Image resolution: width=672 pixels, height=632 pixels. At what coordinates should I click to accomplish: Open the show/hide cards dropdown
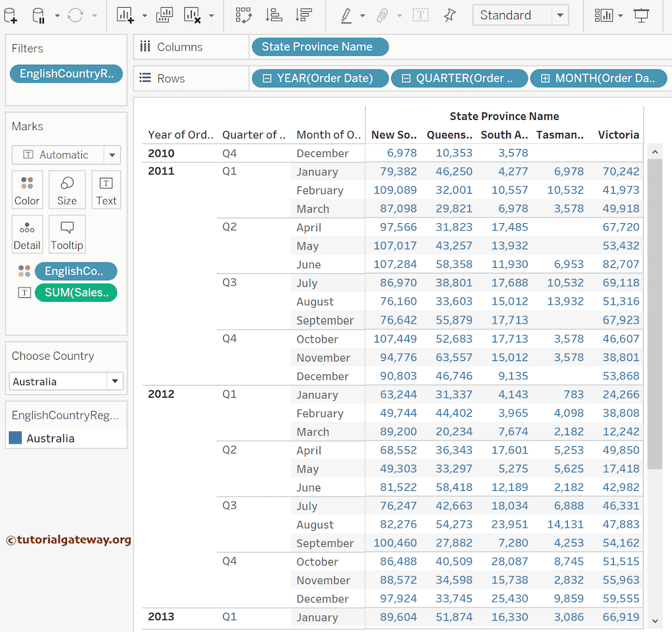pyautogui.click(x=606, y=14)
